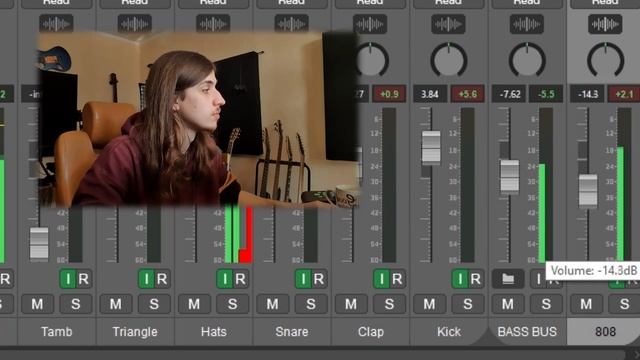The image size is (640, 360).
Task: Click 808 volume value -14.3
Action: click(x=588, y=94)
